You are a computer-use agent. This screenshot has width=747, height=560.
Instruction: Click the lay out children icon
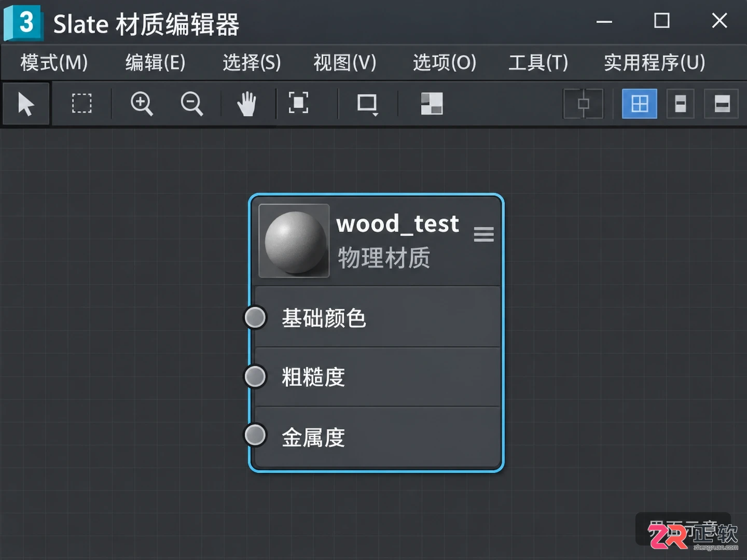[583, 104]
